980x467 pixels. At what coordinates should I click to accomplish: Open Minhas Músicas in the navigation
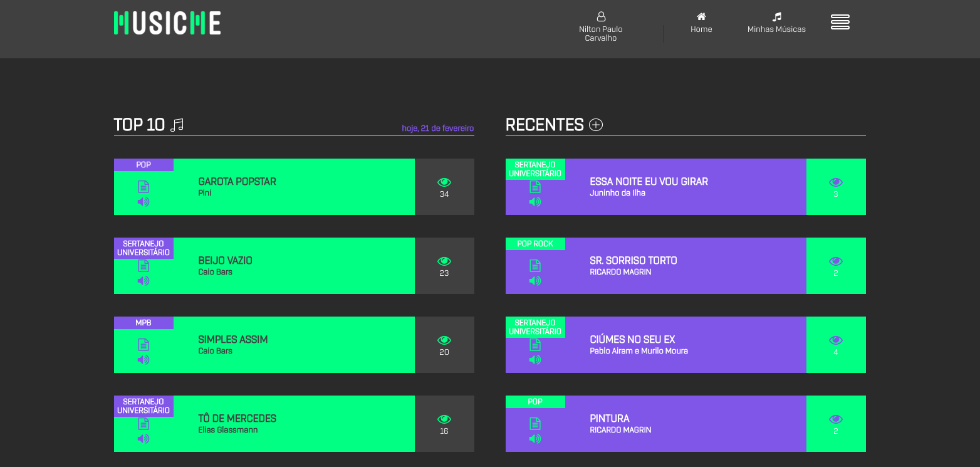776,23
